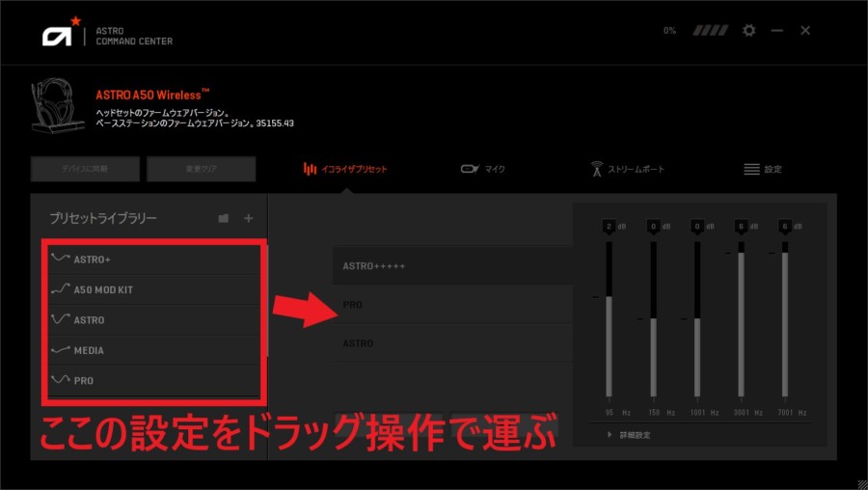868x490 pixels.
Task: Click the microphone icon in マイク tab
Action: (x=470, y=169)
